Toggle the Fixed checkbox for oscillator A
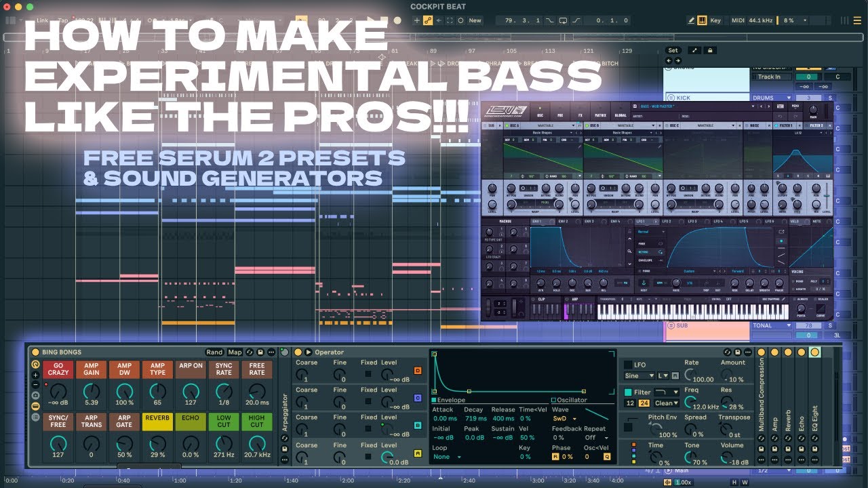 tap(368, 456)
